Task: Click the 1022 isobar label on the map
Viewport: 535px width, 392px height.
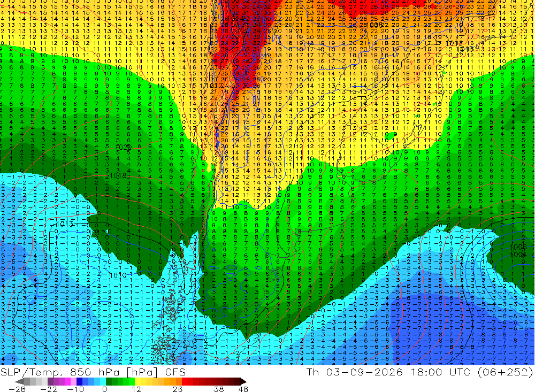Action: (x=124, y=148)
